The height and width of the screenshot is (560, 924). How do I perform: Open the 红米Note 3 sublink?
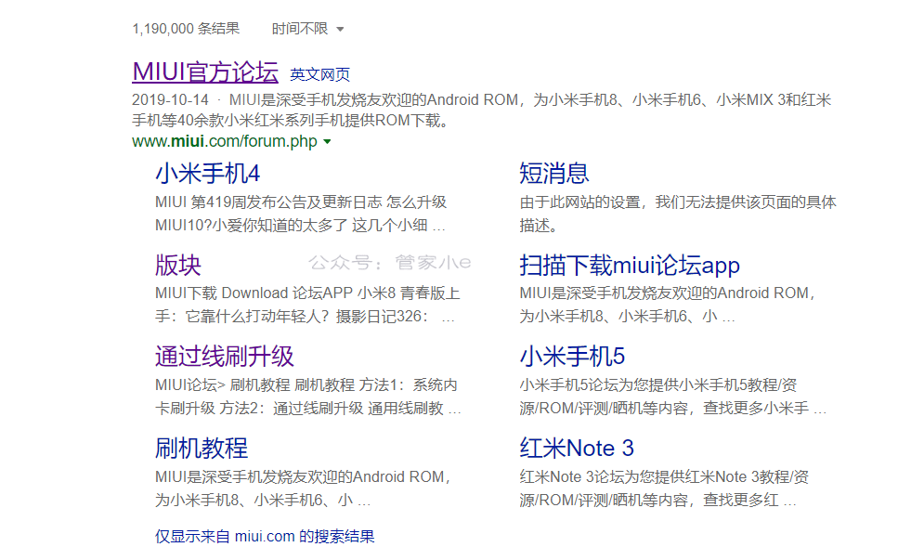click(x=577, y=448)
